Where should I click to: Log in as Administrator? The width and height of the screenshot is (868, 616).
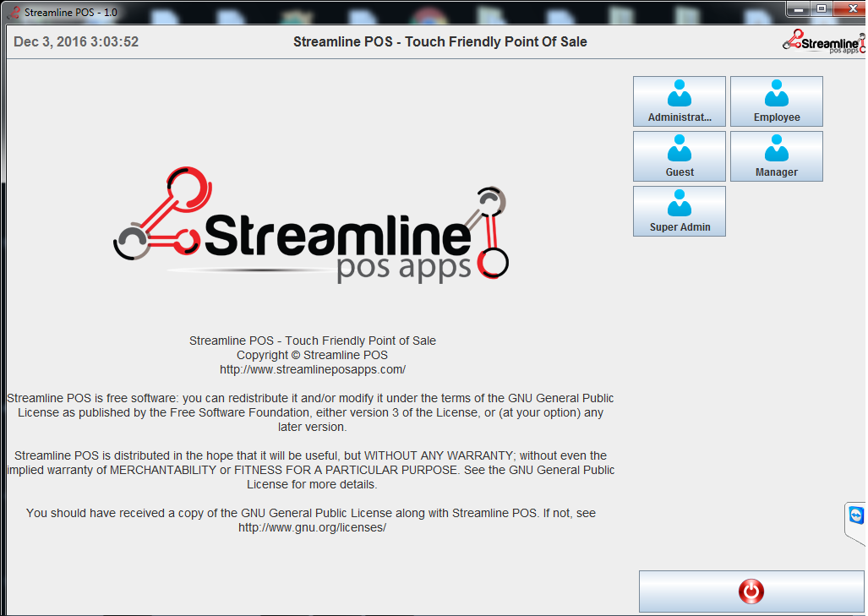point(679,101)
